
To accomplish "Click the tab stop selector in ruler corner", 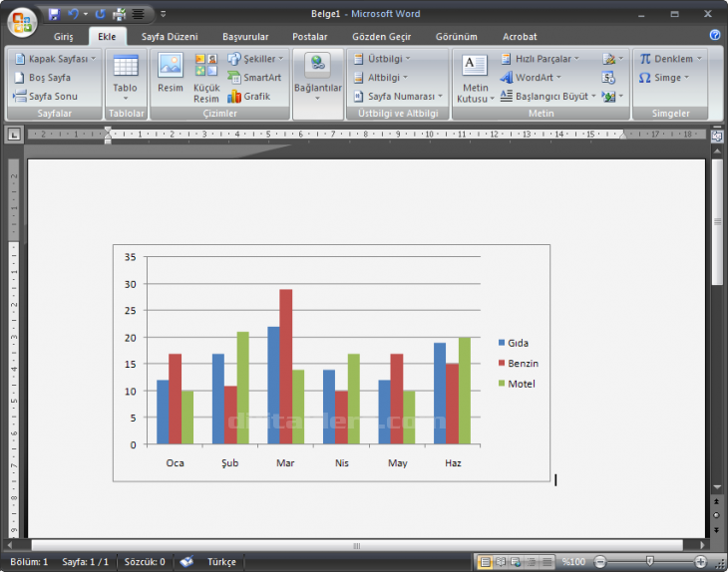I will tap(14, 135).
